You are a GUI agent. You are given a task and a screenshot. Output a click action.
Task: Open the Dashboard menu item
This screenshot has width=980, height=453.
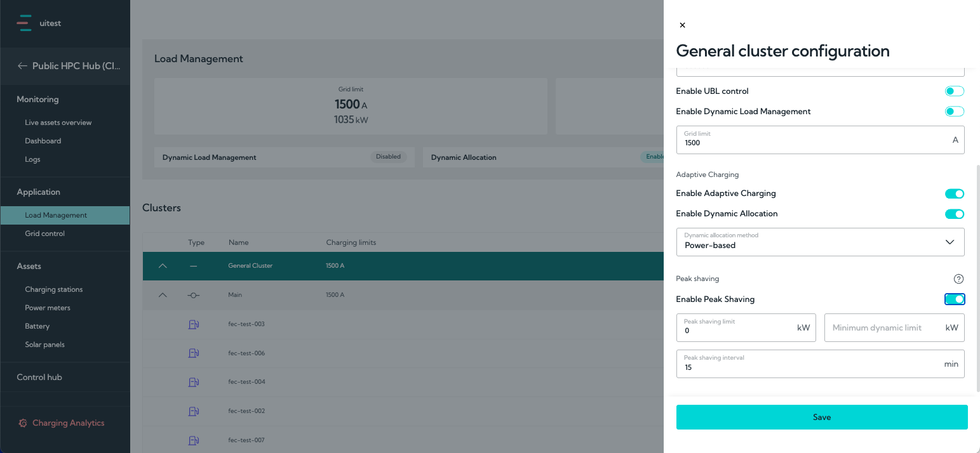(x=43, y=141)
